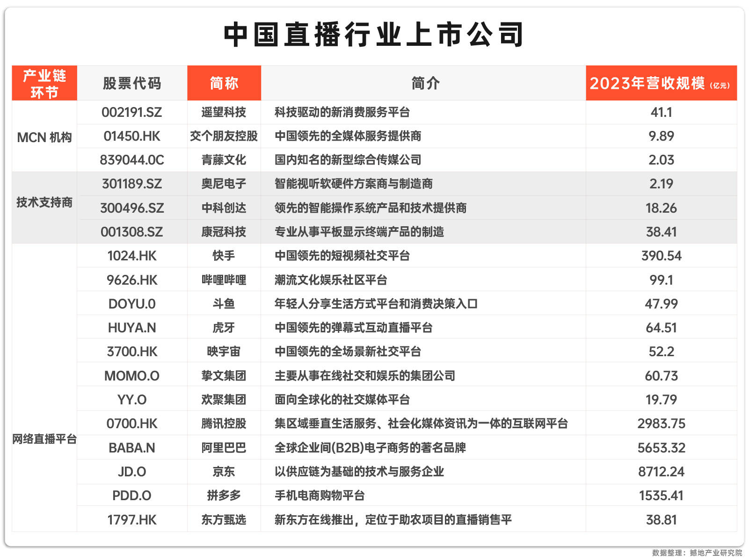
Task: Click revenue value 2983.75
Action: (661, 424)
